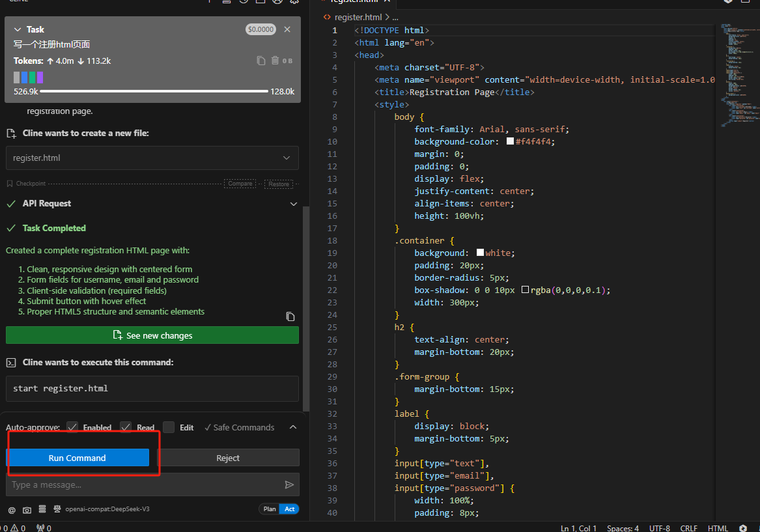The image size is (760, 532).
Task: Click terminal icon beside execute command
Action: click(x=11, y=363)
